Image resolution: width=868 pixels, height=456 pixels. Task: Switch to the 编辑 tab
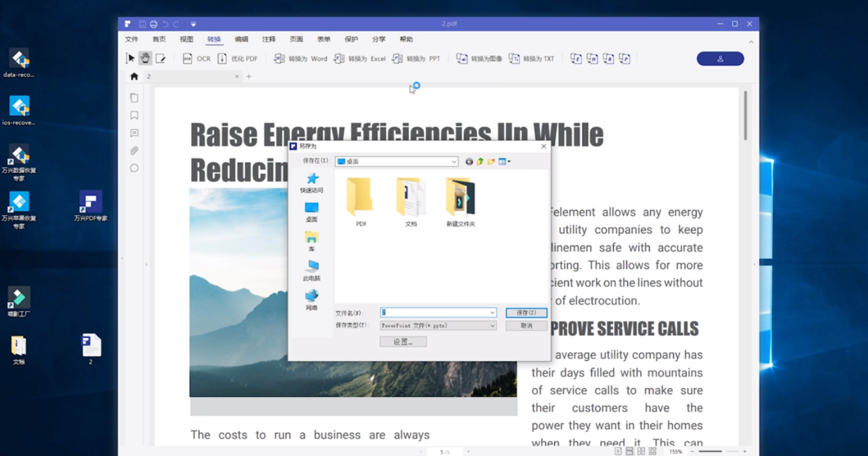coord(241,39)
